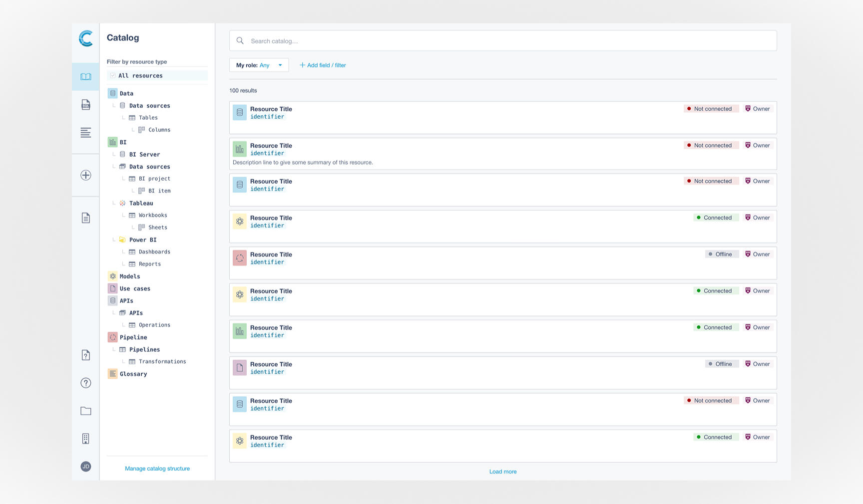Open the My role: Any dropdown

[259, 65]
